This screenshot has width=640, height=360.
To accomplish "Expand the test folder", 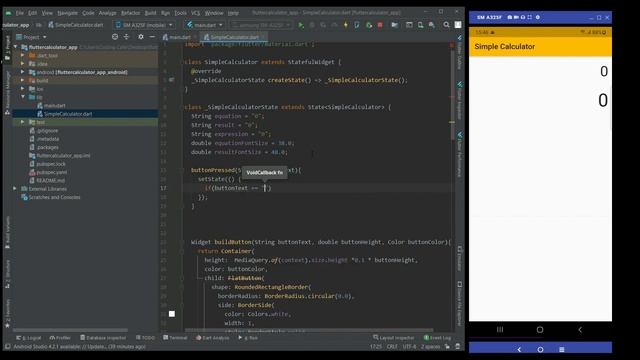I will pos(22,122).
